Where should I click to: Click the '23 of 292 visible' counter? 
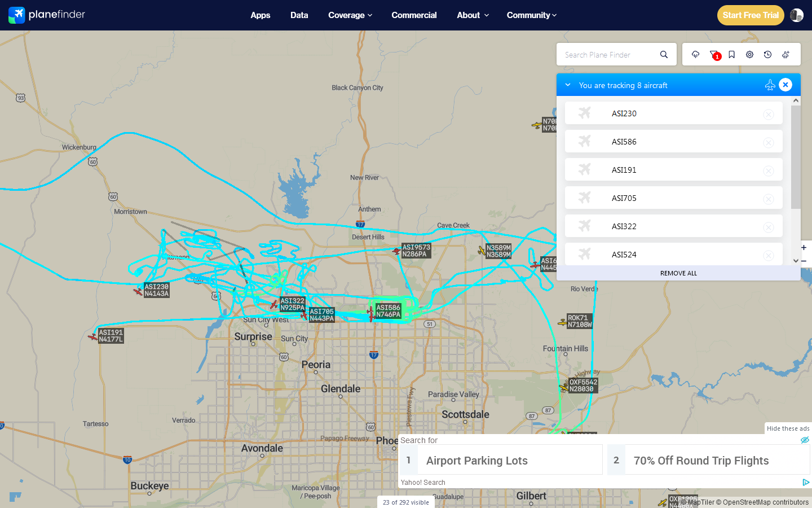[x=406, y=502]
